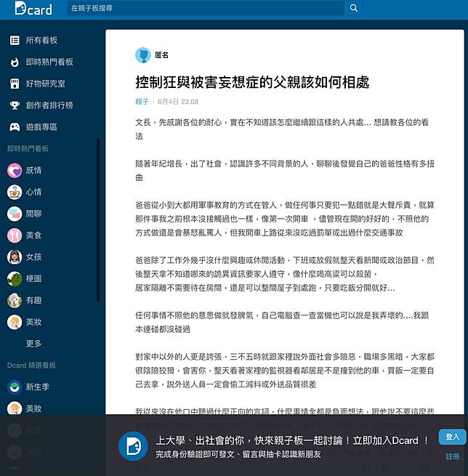
Task: Open the Dcard logo home link
Action: [33, 9]
